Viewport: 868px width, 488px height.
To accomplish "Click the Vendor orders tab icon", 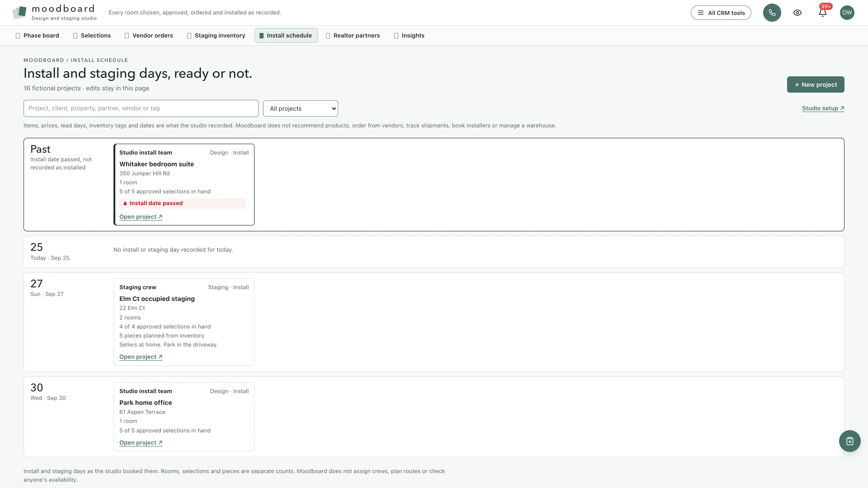I will pyautogui.click(x=127, y=36).
